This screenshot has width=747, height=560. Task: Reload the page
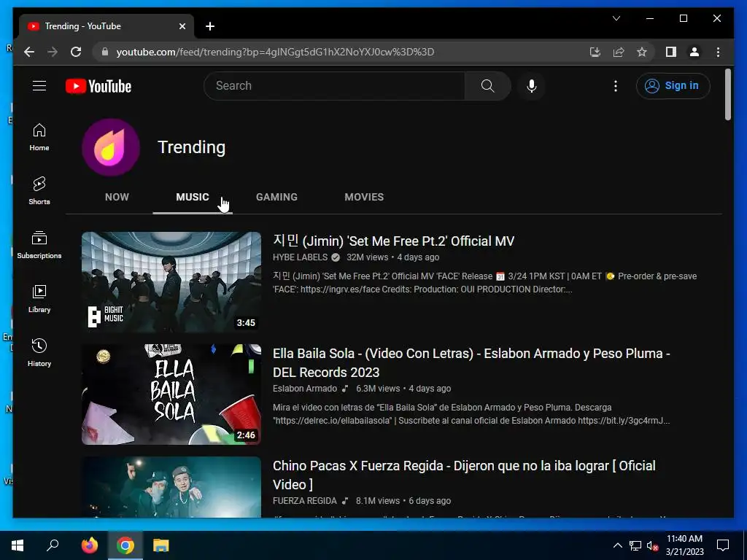pos(76,52)
